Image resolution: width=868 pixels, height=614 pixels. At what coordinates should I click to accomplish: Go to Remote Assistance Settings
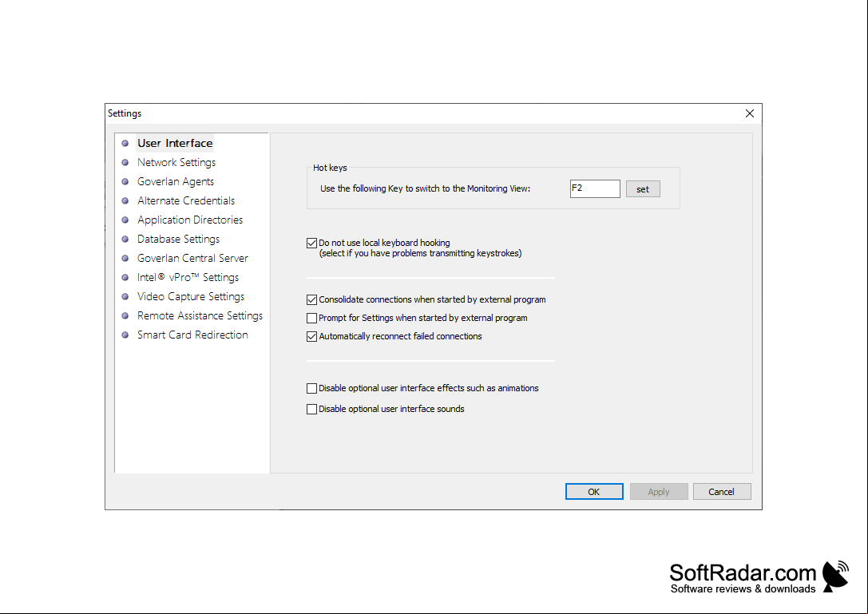[x=200, y=315]
